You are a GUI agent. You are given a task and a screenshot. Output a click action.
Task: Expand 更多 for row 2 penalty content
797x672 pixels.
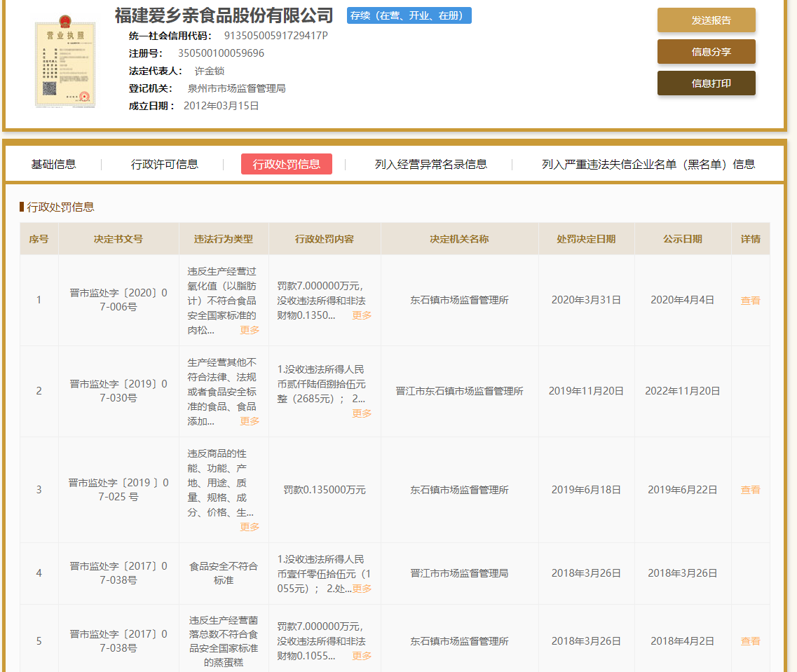tap(362, 413)
